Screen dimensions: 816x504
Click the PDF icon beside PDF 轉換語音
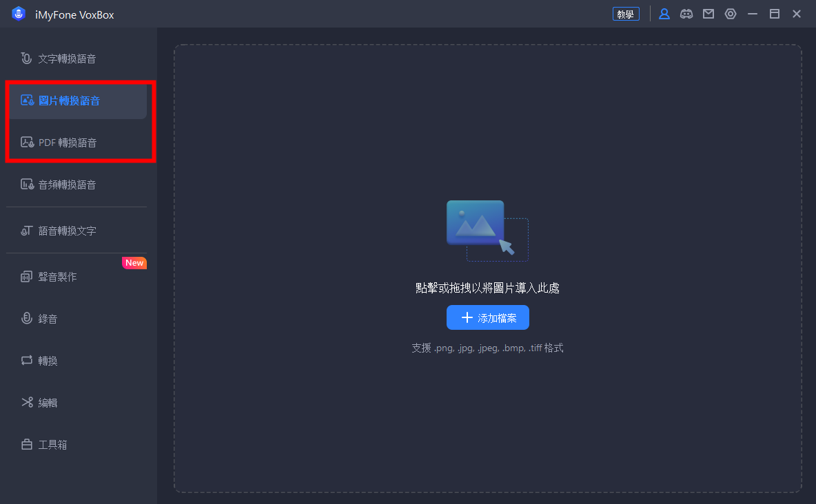click(27, 142)
